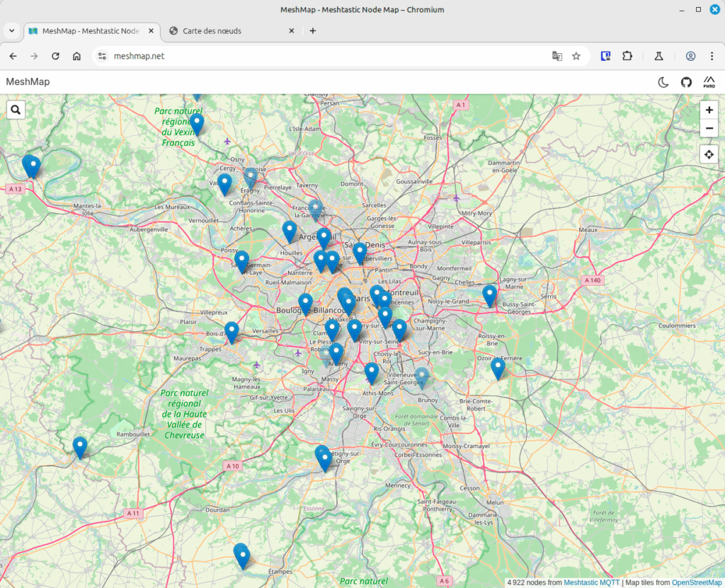Screen dimensions: 725x588
Task: Select the node marker at Saint-Germain-en-Laye
Action: pyautogui.click(x=241, y=261)
